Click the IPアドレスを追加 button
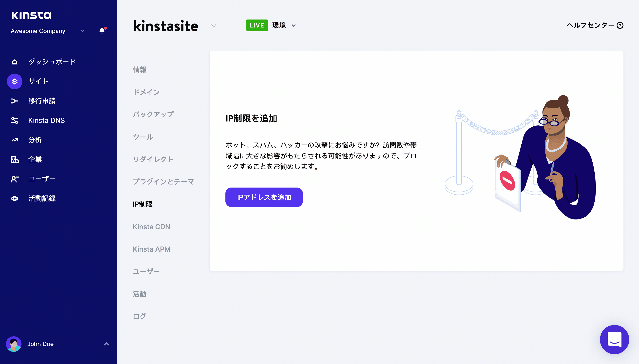The height and width of the screenshot is (364, 639). 264,197
